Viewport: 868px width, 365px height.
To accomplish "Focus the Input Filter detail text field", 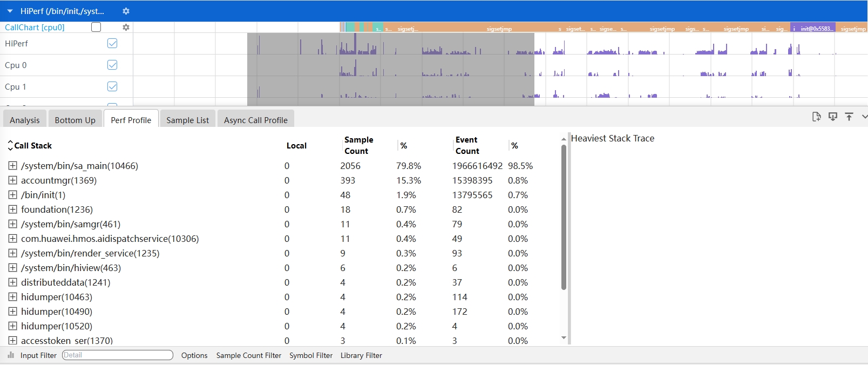I will pyautogui.click(x=117, y=355).
